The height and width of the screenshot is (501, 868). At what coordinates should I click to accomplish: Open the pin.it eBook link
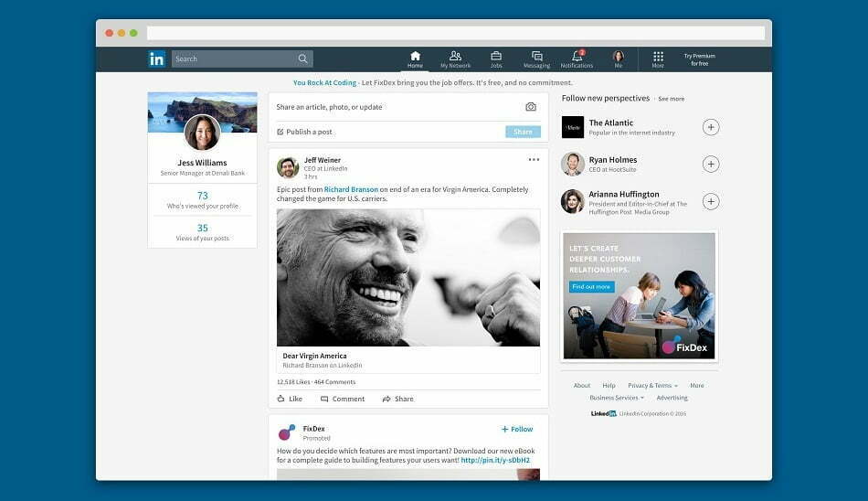(495, 460)
